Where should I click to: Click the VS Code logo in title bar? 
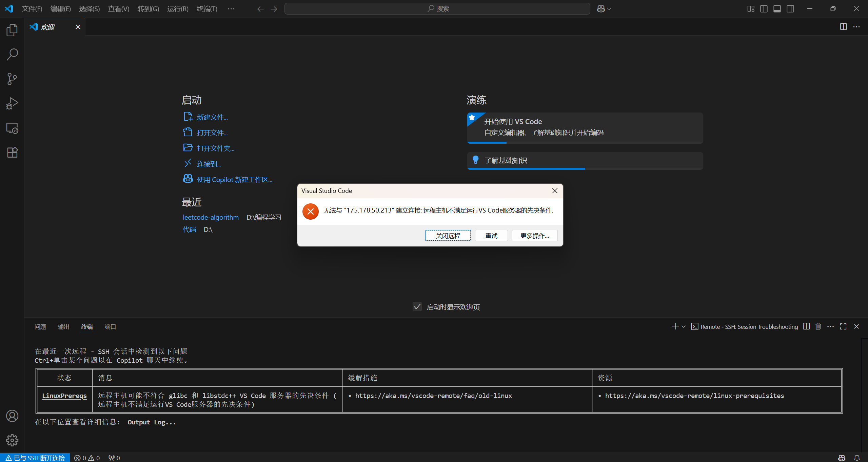9,9
